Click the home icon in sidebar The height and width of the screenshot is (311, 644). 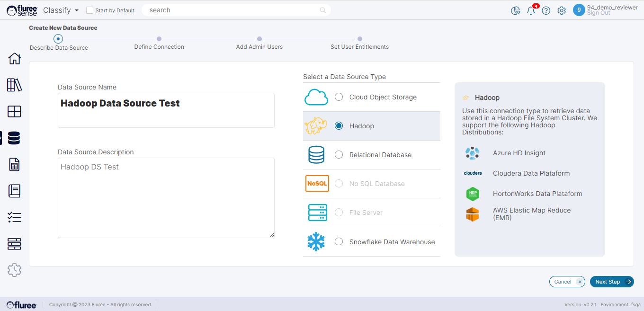[14, 59]
